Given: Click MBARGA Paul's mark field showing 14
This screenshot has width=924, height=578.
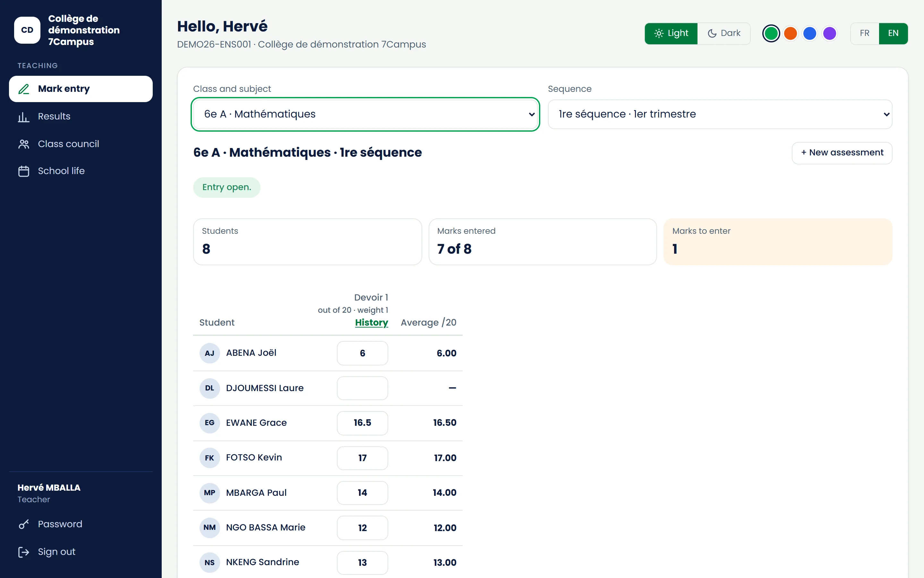Looking at the screenshot, I should pos(362,493).
